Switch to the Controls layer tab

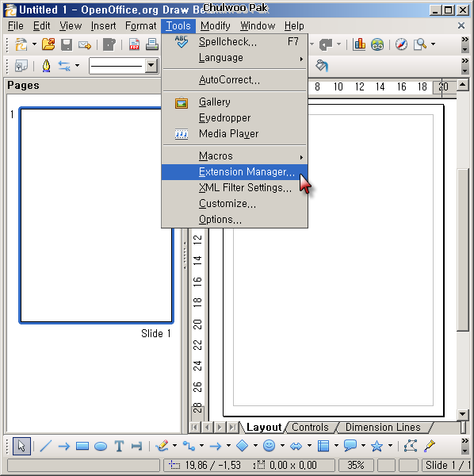coord(310,427)
